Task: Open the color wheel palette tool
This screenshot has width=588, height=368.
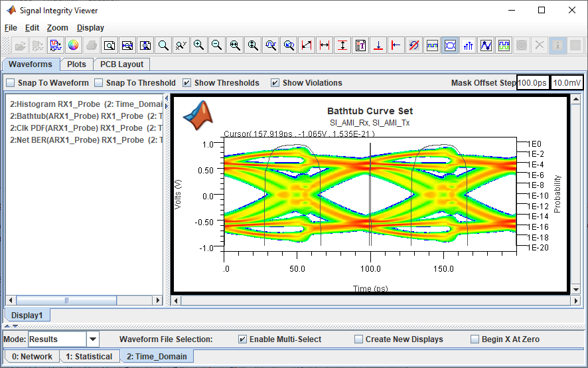Action: pyautogui.click(x=74, y=46)
